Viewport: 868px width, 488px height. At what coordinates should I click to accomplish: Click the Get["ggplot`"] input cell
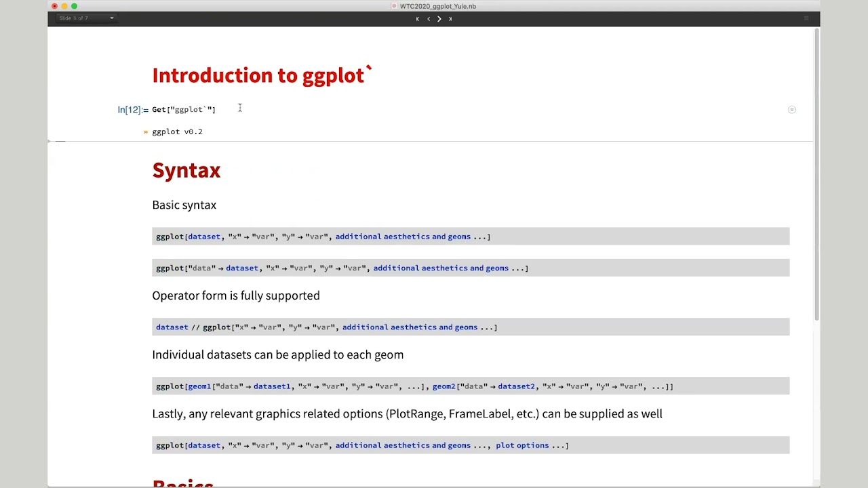click(184, 109)
